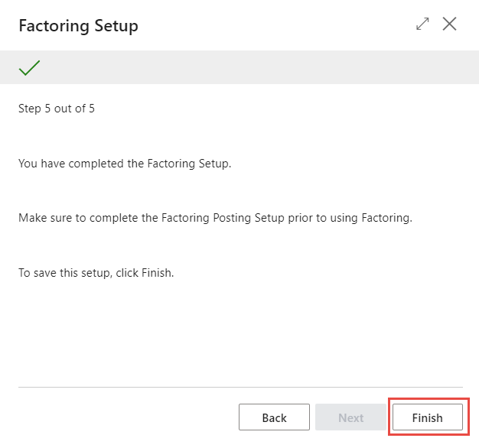The height and width of the screenshot is (448, 479).
Task: Click the "To save this setup" sentence
Action: 96,272
